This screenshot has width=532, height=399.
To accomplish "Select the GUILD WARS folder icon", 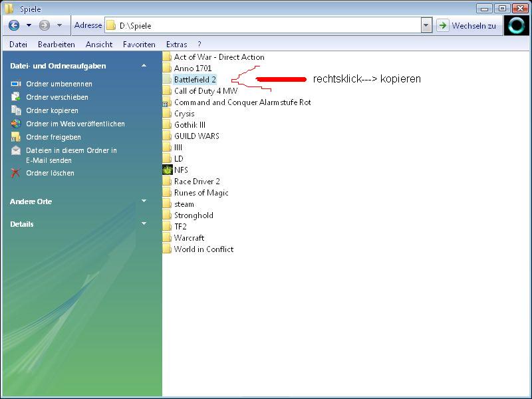I will [x=167, y=136].
